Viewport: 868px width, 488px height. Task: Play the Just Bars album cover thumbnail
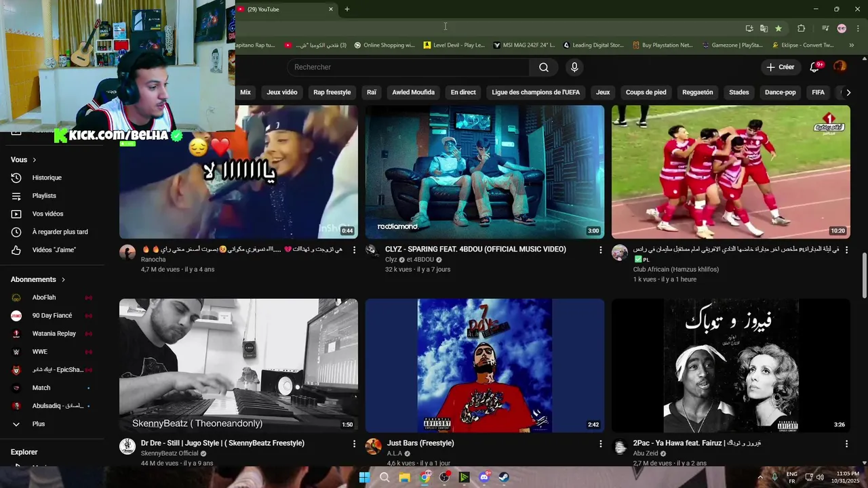click(485, 365)
